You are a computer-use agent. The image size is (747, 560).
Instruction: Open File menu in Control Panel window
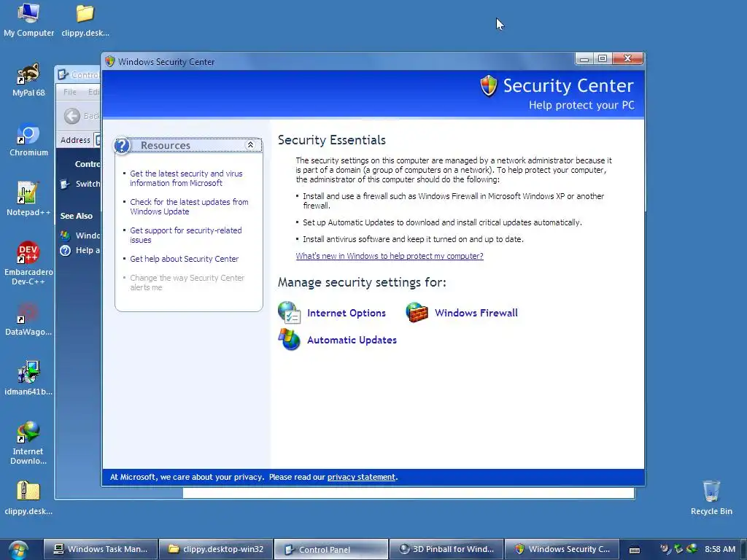69,92
